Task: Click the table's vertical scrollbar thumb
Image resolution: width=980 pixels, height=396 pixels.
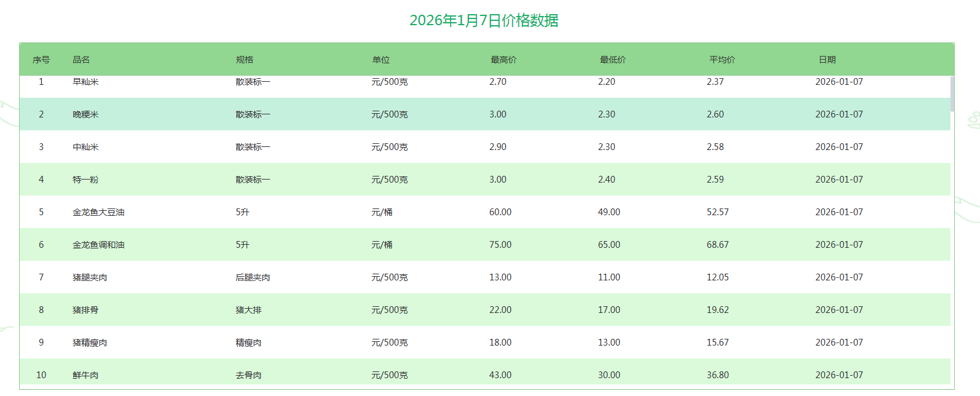Action: 952,93
